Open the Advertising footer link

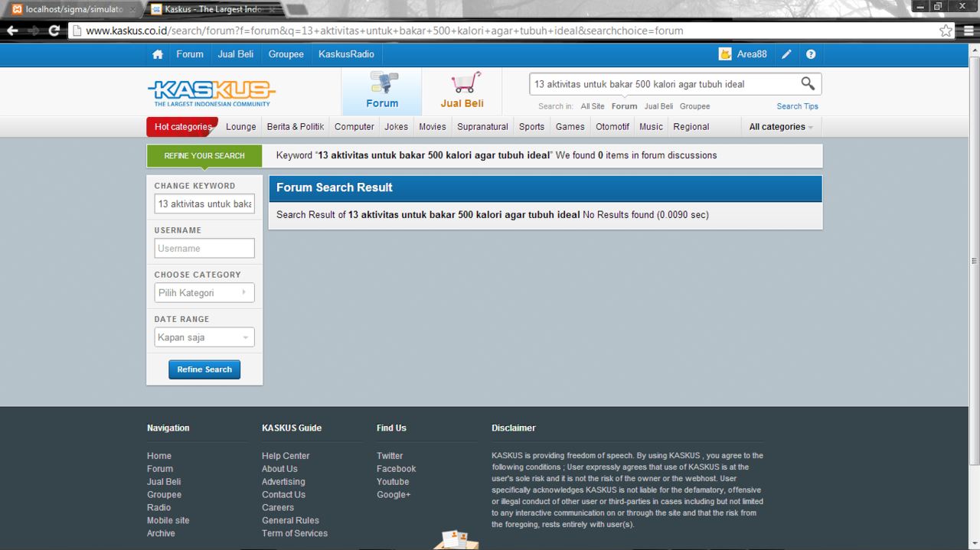[283, 482]
